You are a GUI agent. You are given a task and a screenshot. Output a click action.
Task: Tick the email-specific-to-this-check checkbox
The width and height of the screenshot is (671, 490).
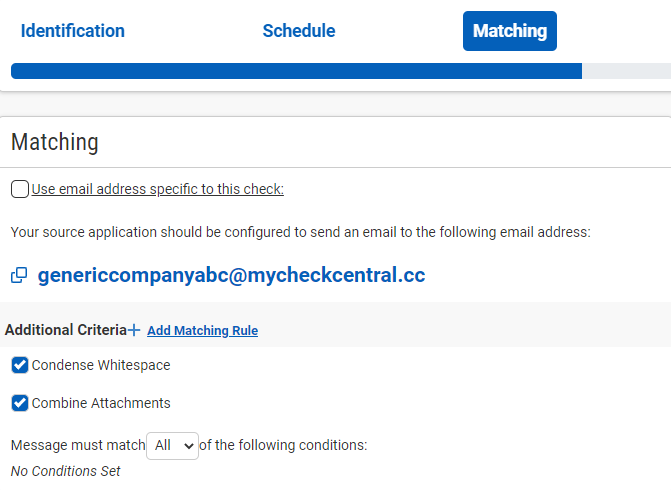[x=20, y=189]
